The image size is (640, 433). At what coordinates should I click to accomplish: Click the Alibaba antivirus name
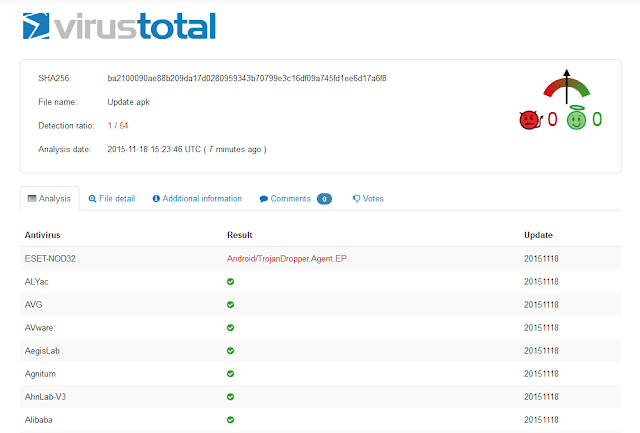pyautogui.click(x=38, y=420)
